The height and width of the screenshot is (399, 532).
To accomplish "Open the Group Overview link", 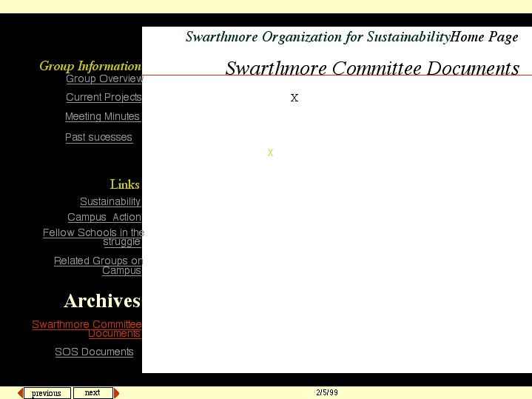I will (x=104, y=78).
